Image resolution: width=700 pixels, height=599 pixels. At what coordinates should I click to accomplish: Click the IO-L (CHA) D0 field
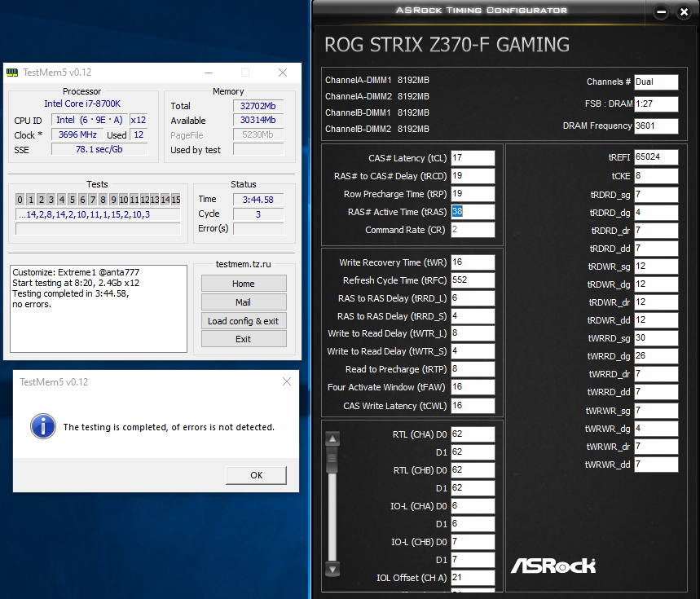pos(473,506)
